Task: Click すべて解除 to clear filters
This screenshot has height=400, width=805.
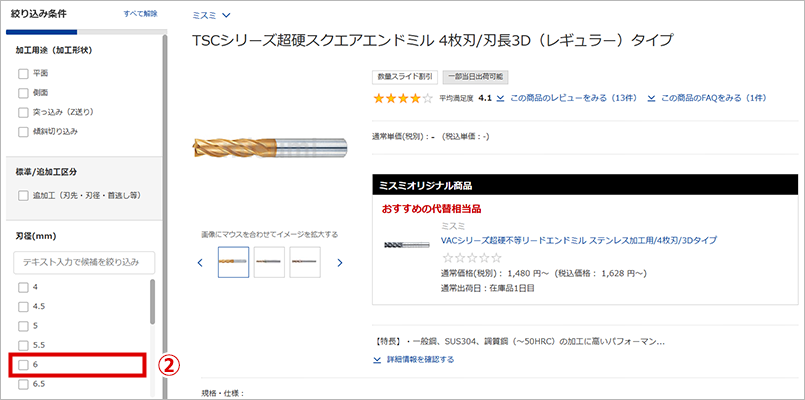Action: (140, 15)
